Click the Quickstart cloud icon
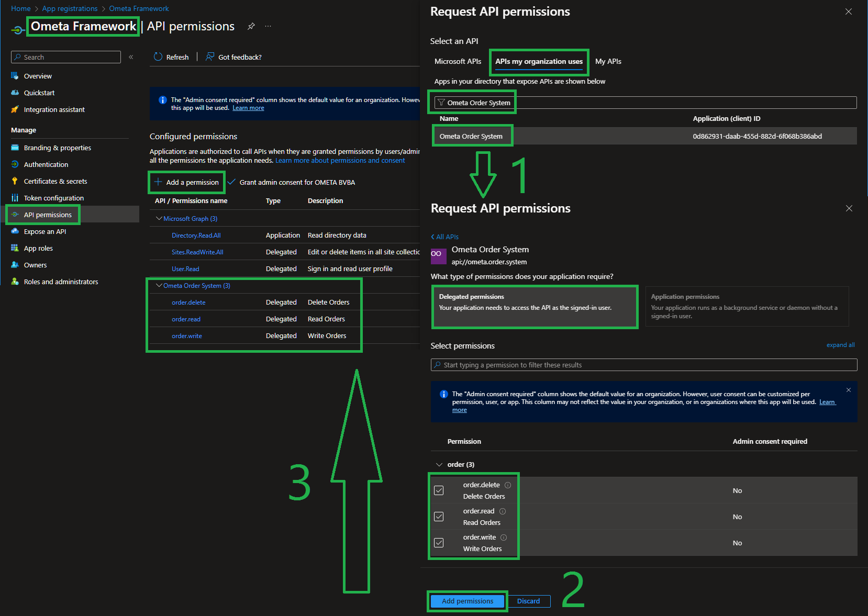This screenshot has width=868, height=616. [x=15, y=93]
